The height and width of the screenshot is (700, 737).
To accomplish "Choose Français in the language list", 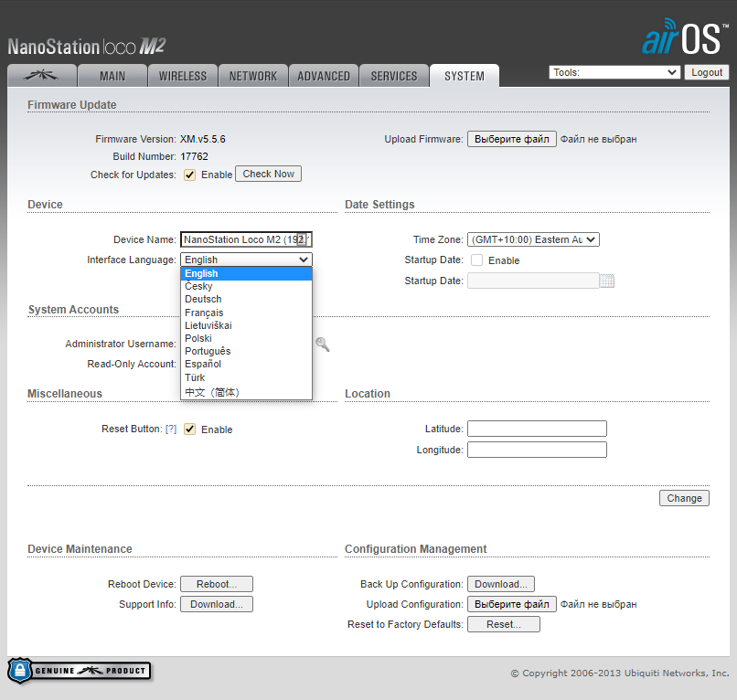I will [246, 313].
